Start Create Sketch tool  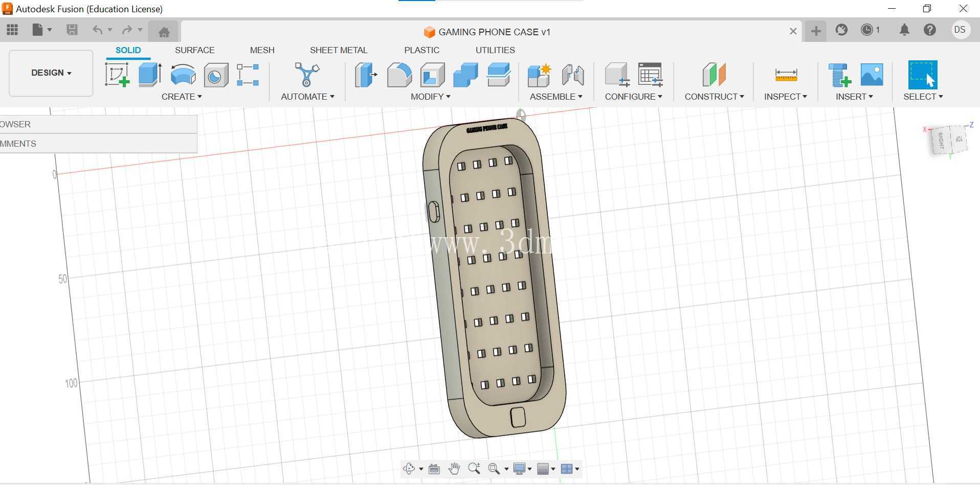[x=117, y=75]
